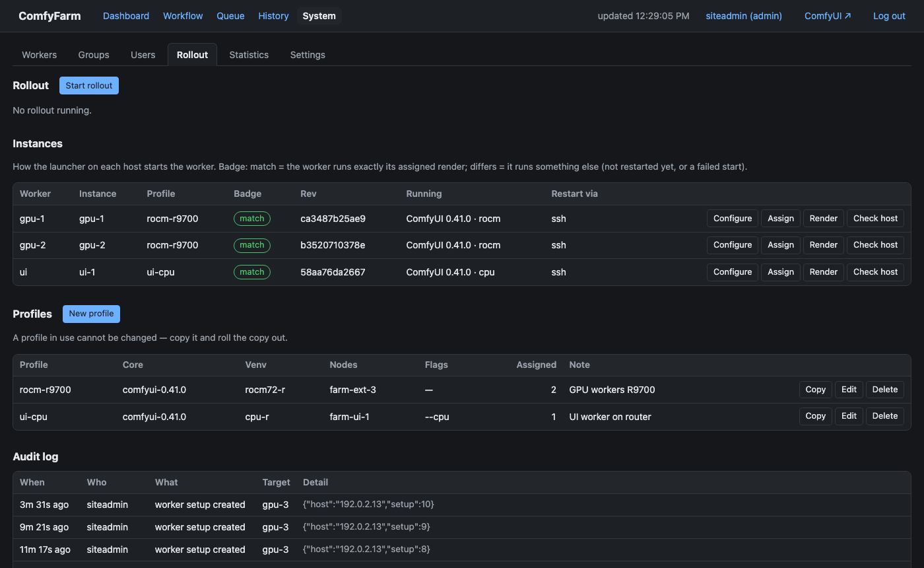Click the farm-ext-3 nodes cell
The image size is (924, 568).
[353, 390]
